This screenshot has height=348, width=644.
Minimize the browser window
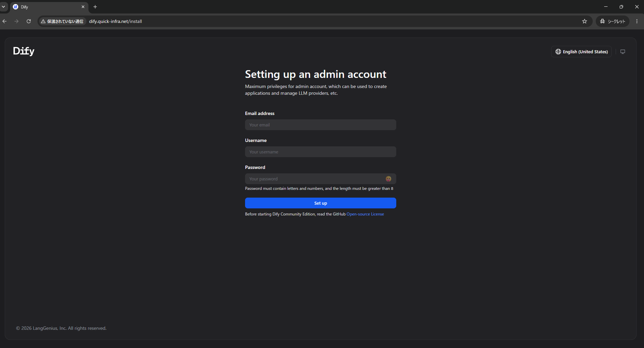click(606, 7)
